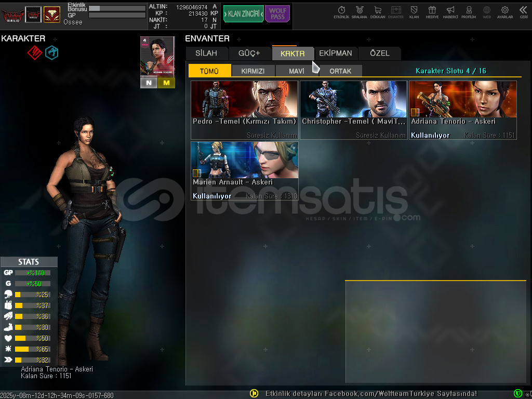Open the WOLF PASS button

pos(277,14)
